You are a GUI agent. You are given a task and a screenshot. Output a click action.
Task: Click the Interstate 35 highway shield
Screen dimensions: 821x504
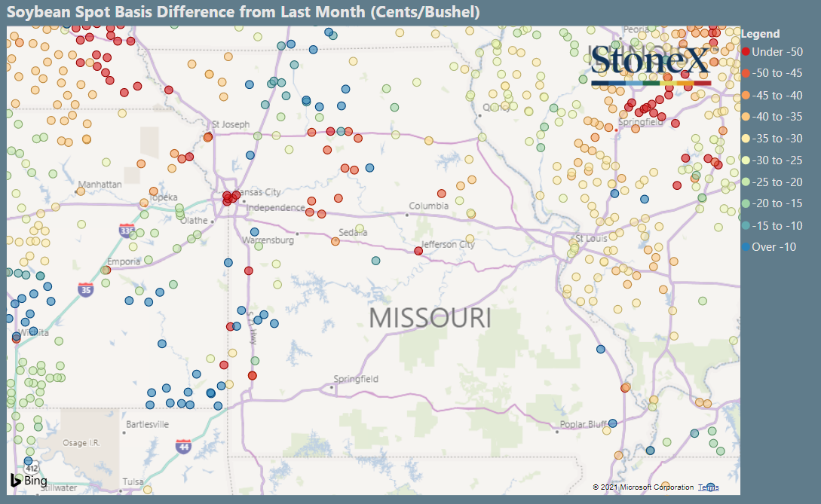86,289
